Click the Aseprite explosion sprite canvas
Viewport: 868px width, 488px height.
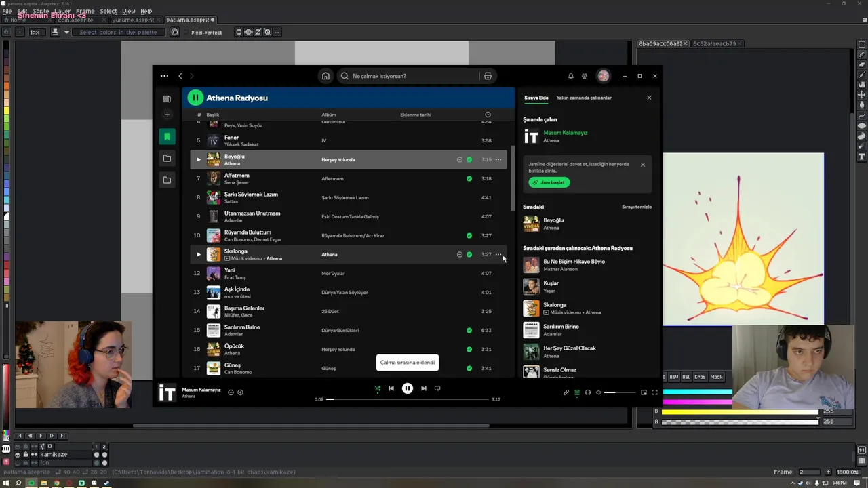pyautogui.click(x=743, y=239)
